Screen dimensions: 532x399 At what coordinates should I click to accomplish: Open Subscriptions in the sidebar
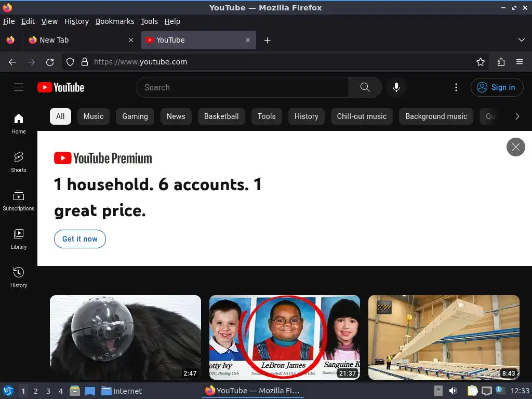point(19,201)
